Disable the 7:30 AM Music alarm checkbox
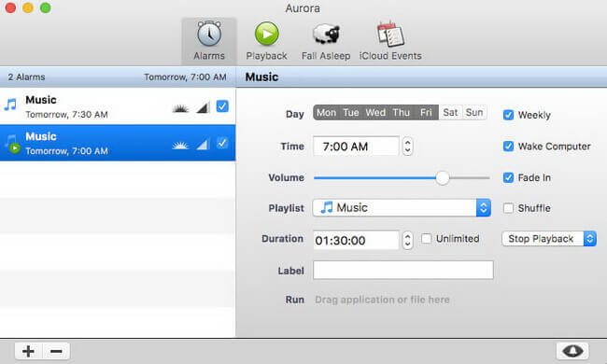 [222, 106]
